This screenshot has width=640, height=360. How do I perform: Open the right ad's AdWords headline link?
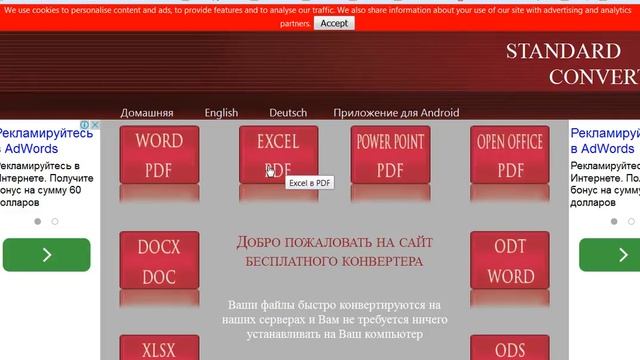605,141
